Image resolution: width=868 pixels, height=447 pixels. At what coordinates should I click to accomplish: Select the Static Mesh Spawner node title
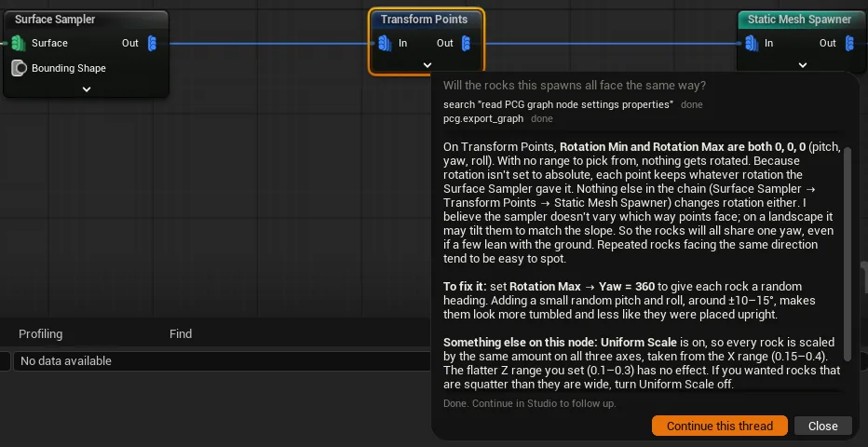pyautogui.click(x=799, y=20)
